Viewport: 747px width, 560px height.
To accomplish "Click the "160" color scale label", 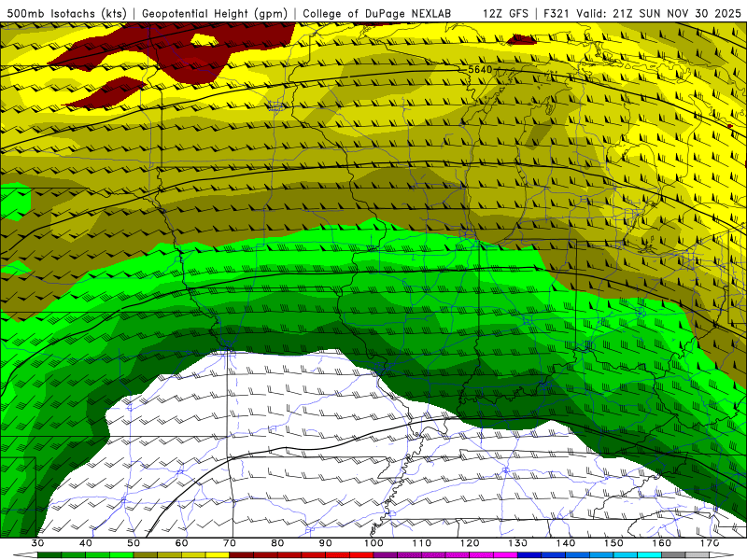I will tap(661, 543).
